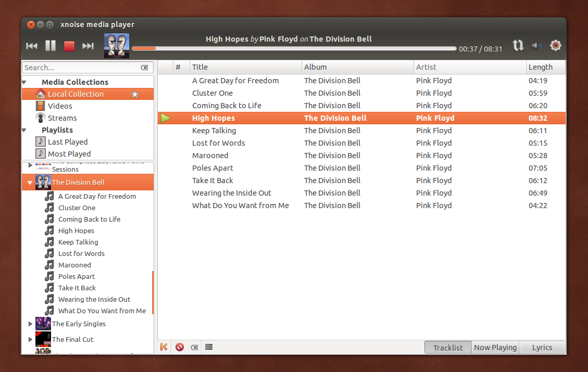Image resolution: width=588 pixels, height=372 pixels.
Task: Open the settings gear icon
Action: (x=555, y=46)
